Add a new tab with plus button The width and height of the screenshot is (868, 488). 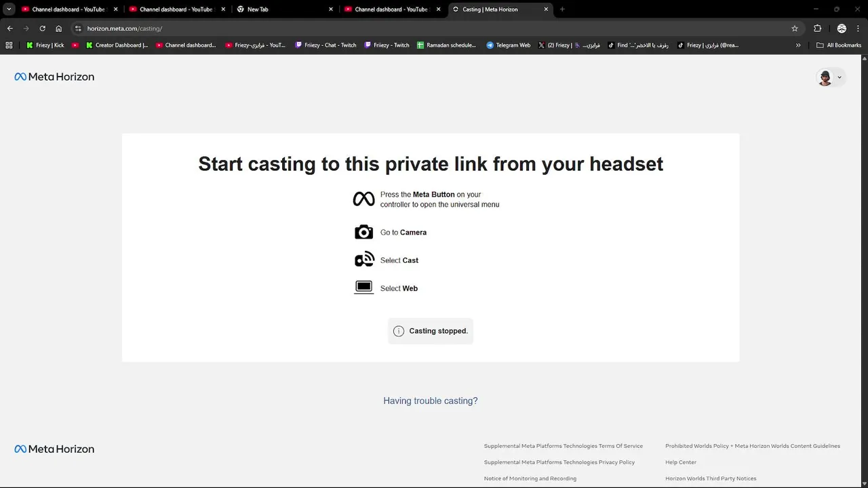562,9
